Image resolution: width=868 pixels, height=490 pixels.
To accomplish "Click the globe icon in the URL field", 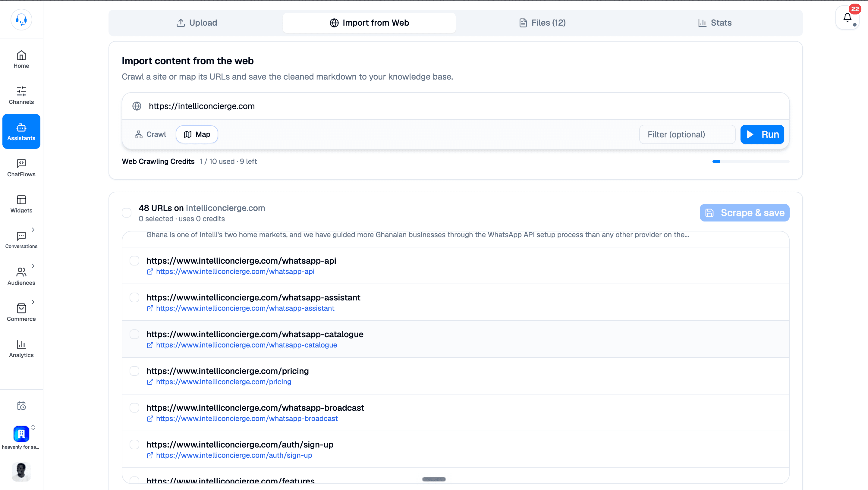I will point(137,106).
